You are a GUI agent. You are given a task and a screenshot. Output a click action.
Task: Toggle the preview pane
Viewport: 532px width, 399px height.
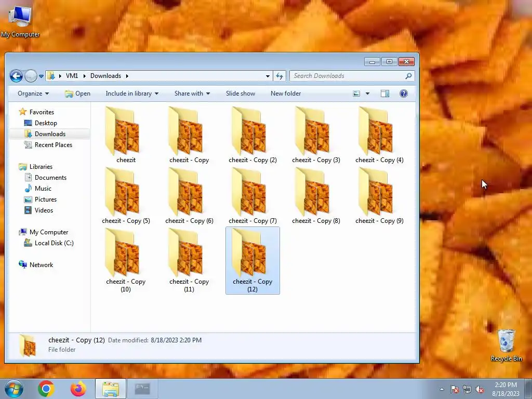click(385, 94)
